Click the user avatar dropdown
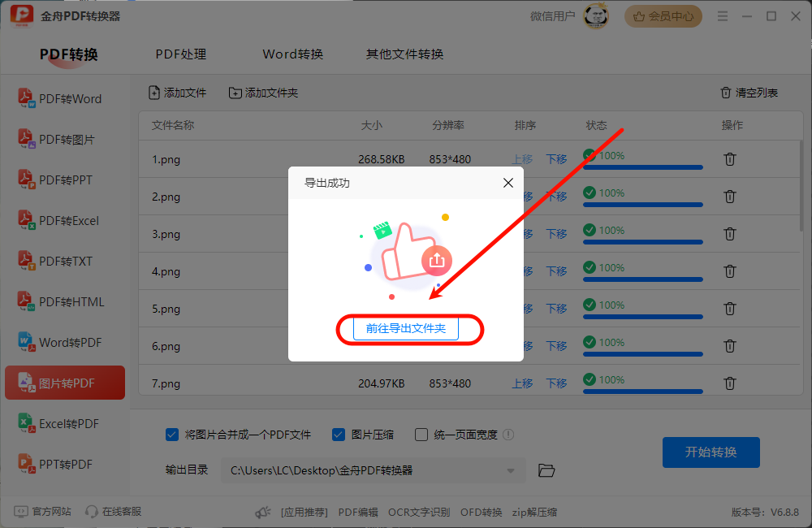The height and width of the screenshot is (528, 812). coord(595,15)
